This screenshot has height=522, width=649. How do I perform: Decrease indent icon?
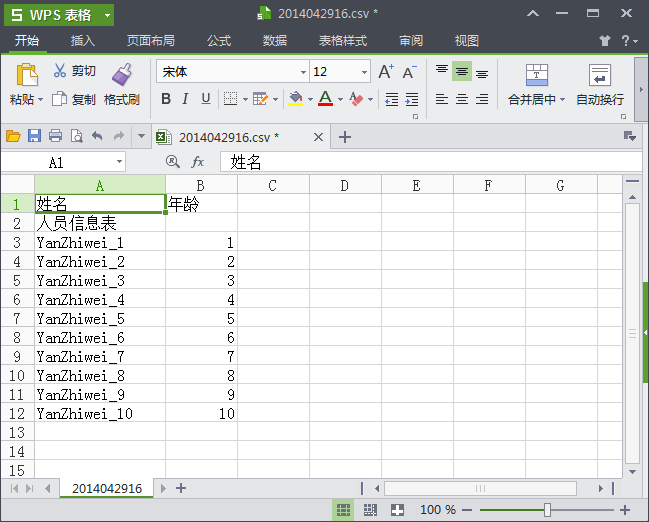pyautogui.click(x=392, y=99)
